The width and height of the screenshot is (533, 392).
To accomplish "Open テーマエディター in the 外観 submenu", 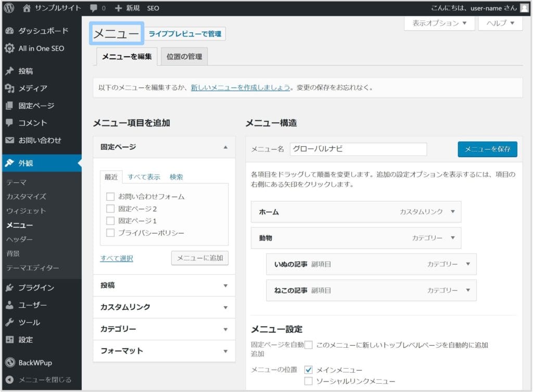I will [x=33, y=268].
